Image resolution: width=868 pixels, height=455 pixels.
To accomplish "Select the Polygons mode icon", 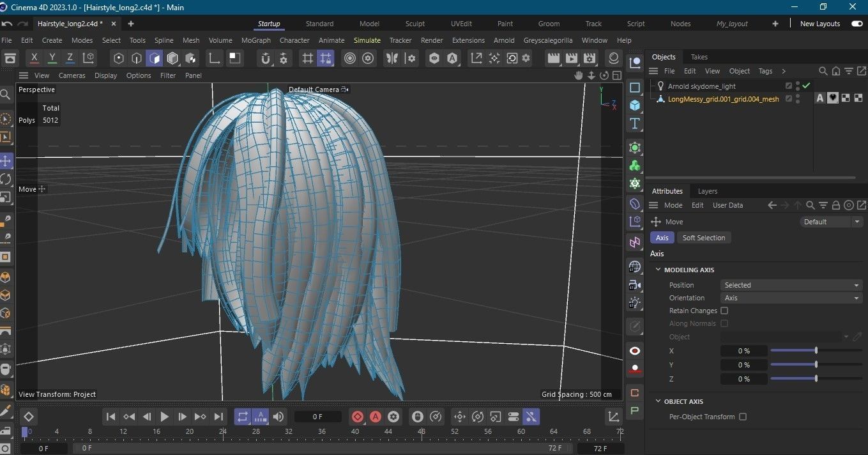I will [154, 59].
